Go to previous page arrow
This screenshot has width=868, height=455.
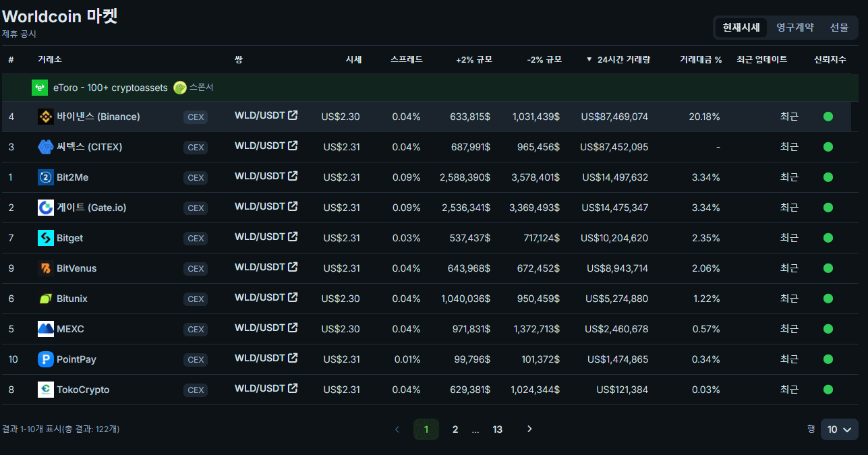397,429
